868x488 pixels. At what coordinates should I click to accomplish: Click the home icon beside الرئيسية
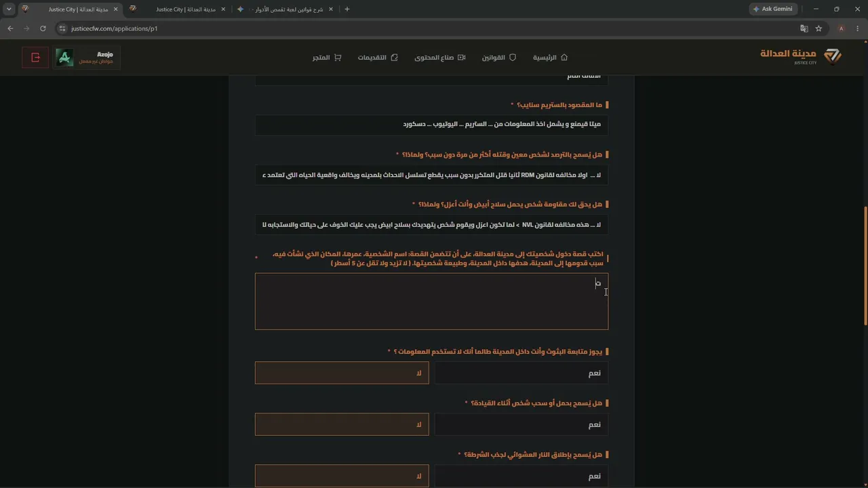click(x=564, y=58)
